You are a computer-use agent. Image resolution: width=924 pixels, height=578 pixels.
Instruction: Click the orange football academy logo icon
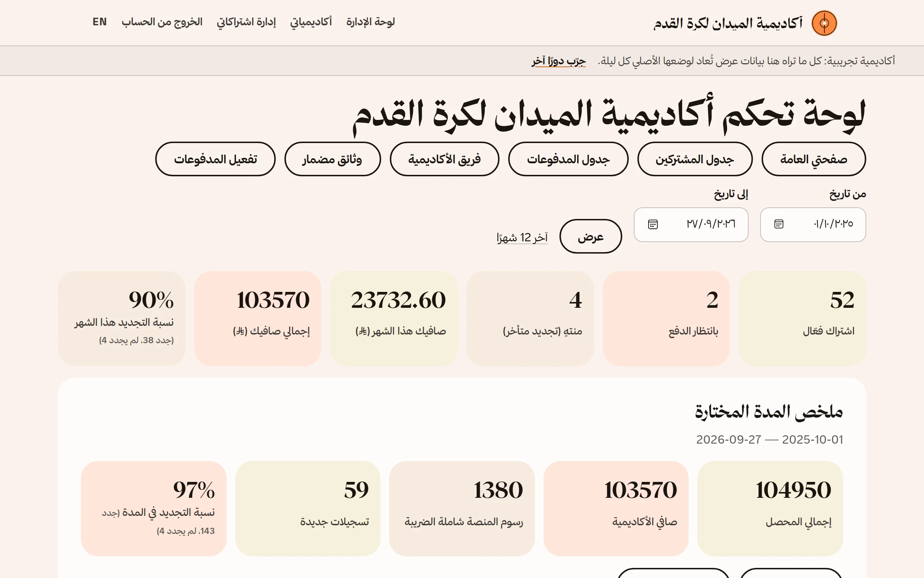(x=824, y=23)
